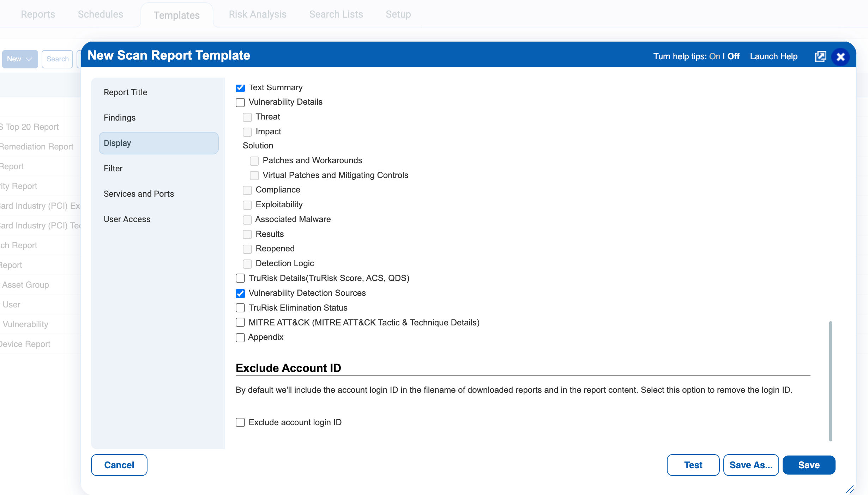Open the Report Title section
The image size is (868, 495).
(159, 92)
